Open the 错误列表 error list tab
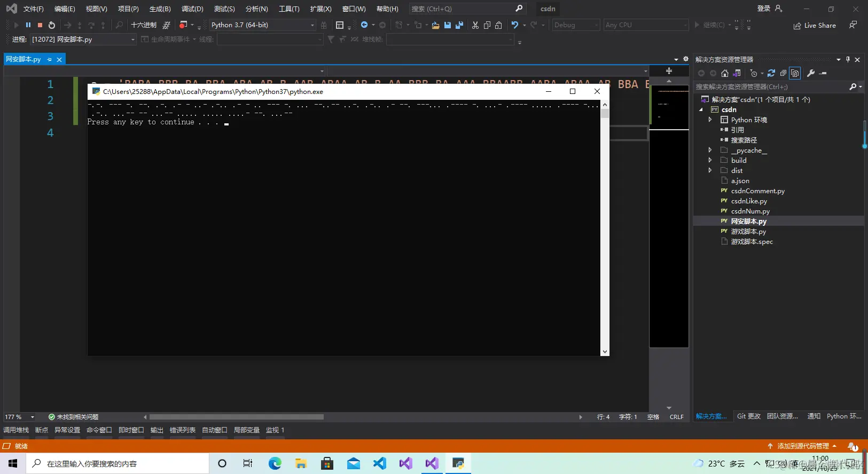868x474 pixels. coord(183,430)
